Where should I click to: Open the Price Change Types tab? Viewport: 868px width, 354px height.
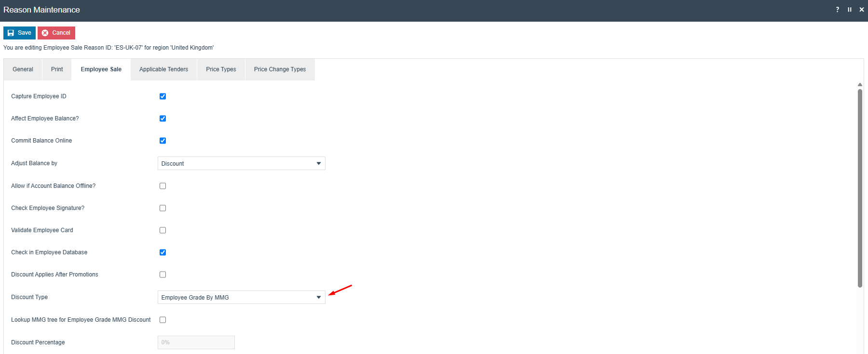click(280, 69)
